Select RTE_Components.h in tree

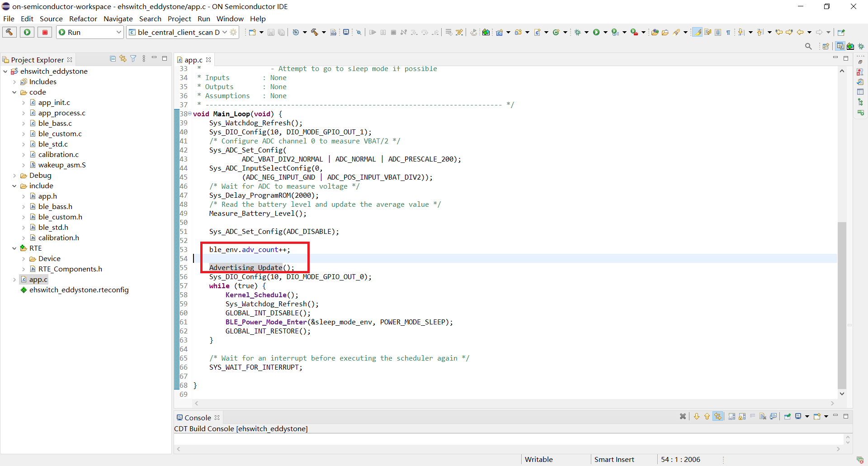coord(70,269)
